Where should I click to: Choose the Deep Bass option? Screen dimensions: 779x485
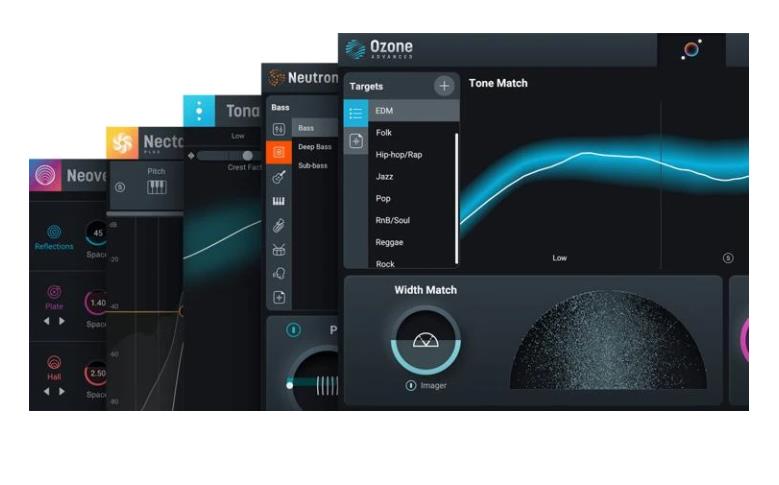315,147
